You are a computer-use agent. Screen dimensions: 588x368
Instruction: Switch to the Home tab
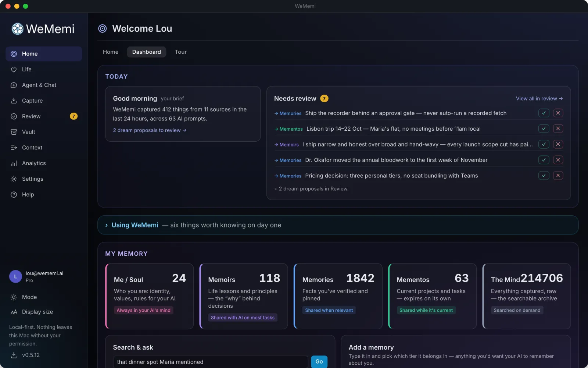click(x=111, y=52)
